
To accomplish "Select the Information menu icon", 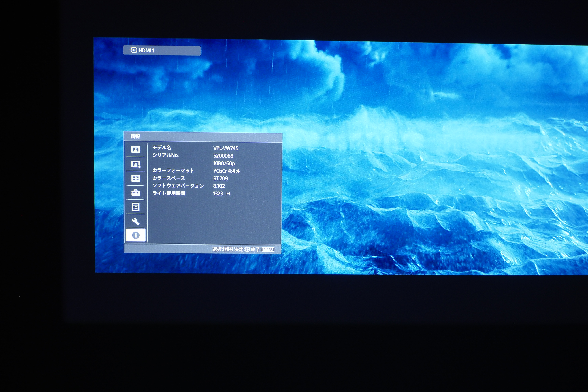I will [136, 235].
